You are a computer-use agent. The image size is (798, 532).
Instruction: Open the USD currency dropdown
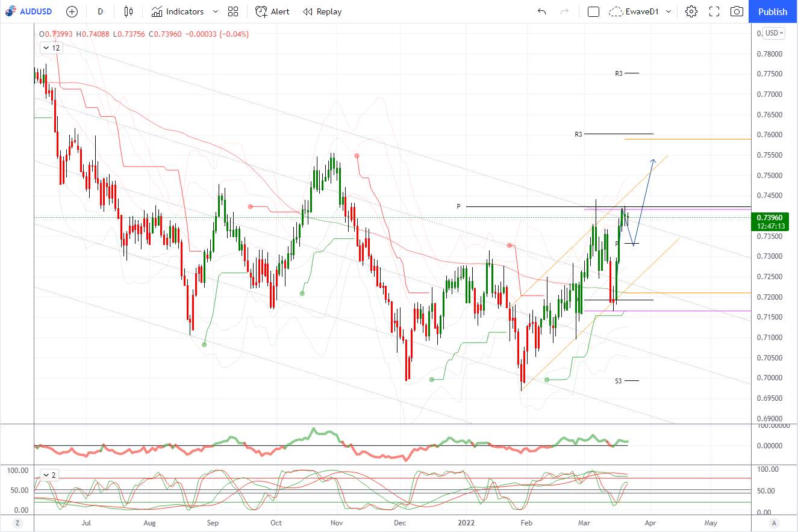click(774, 33)
